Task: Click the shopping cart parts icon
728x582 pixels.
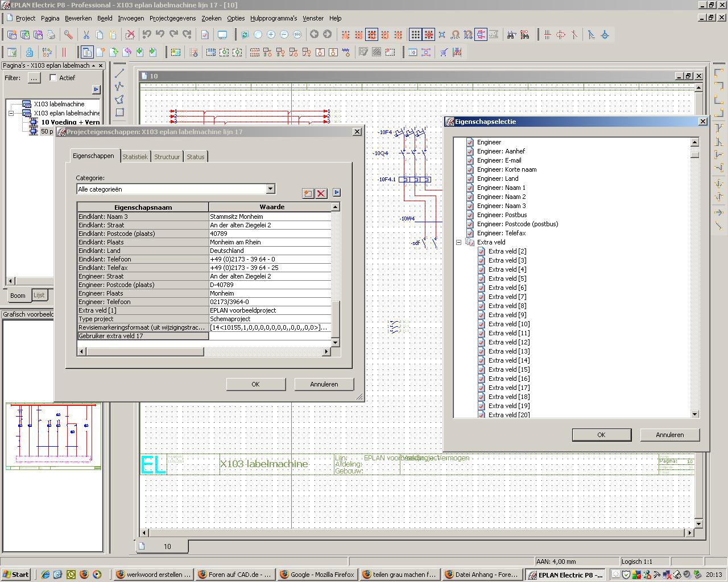Action: tap(444, 52)
